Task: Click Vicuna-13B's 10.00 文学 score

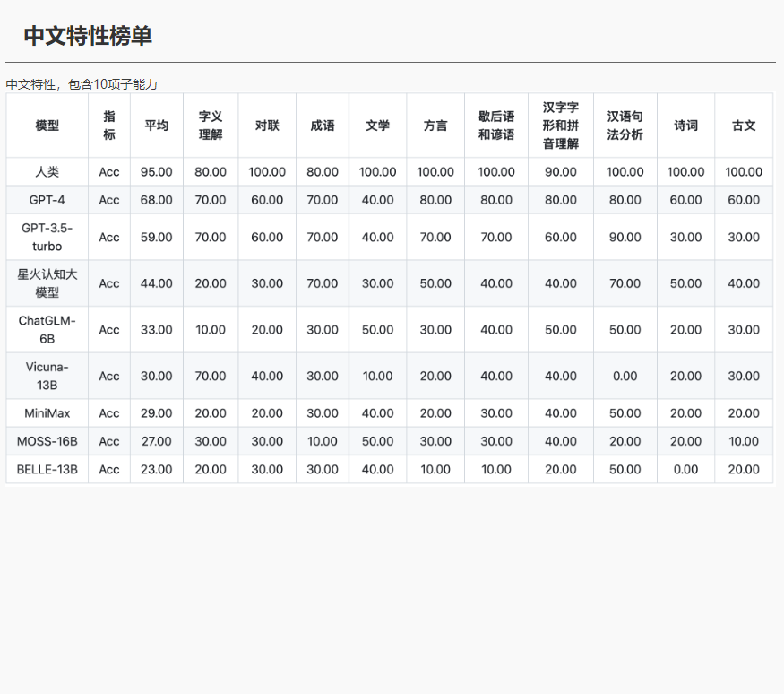Action: click(x=377, y=376)
